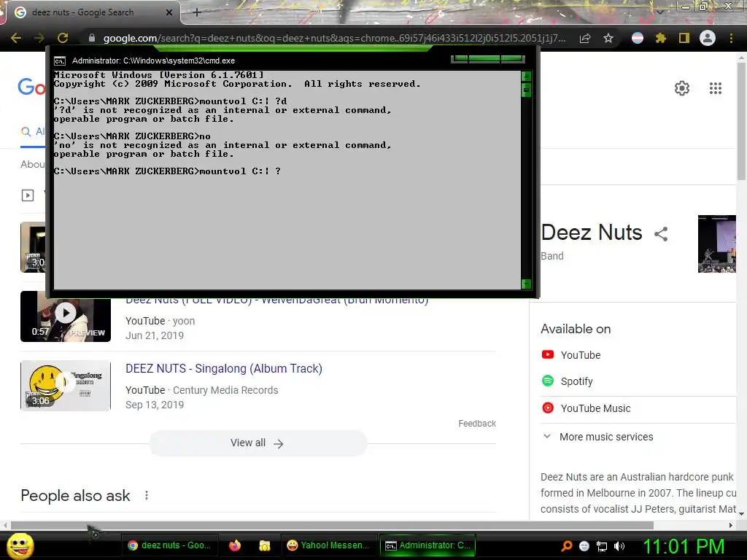Open Chrome extensions puzzle icon
Image resolution: width=747 pixels, height=560 pixels.
coord(660,38)
